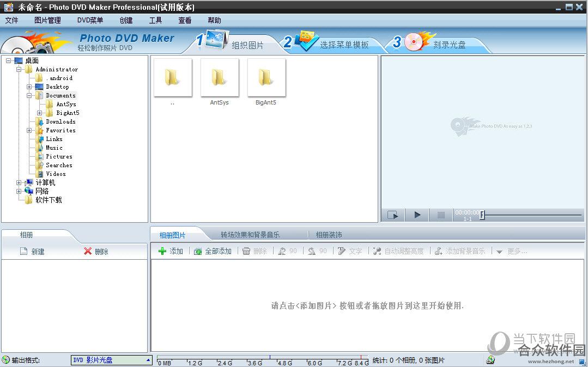This screenshot has width=588, height=367.
Task: Select Downloads in folder tree
Action: tap(60, 121)
